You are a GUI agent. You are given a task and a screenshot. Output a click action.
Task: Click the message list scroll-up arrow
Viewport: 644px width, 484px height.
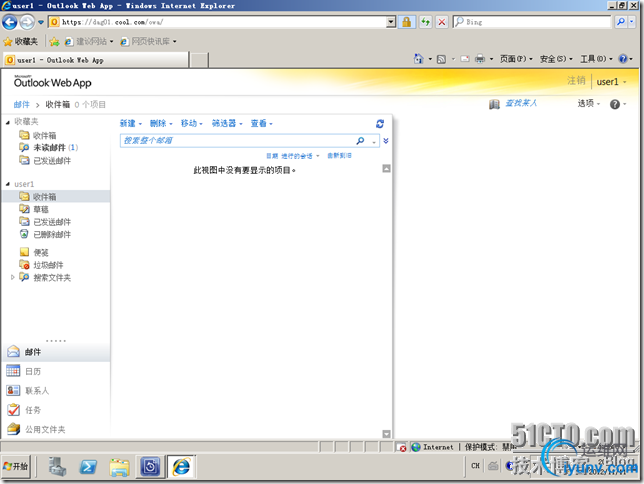[x=386, y=168]
